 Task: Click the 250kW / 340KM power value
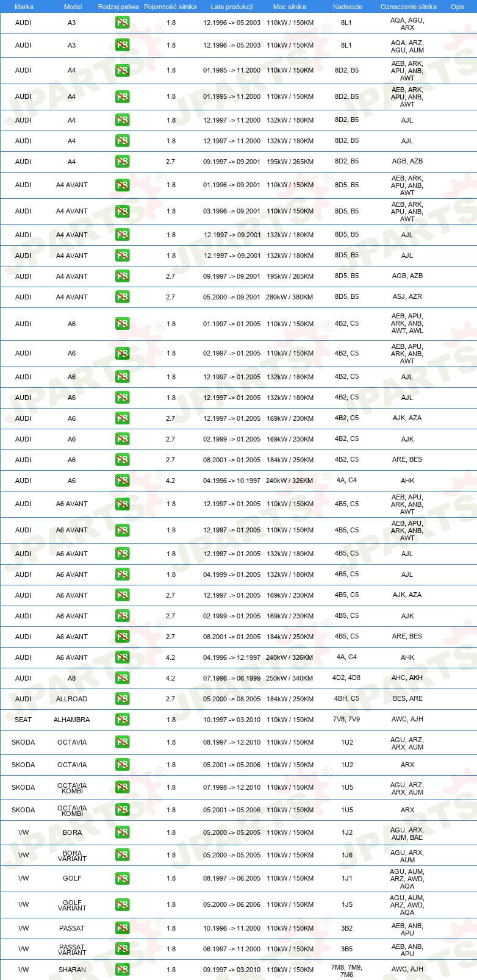(290, 678)
